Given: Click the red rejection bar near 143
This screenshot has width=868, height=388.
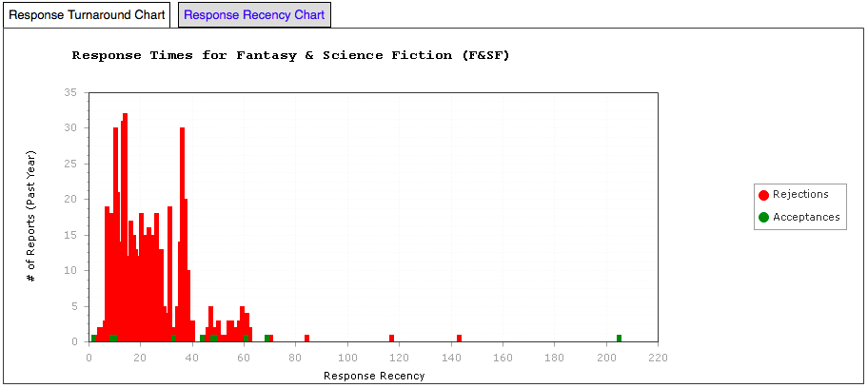Looking at the screenshot, I should tap(459, 338).
